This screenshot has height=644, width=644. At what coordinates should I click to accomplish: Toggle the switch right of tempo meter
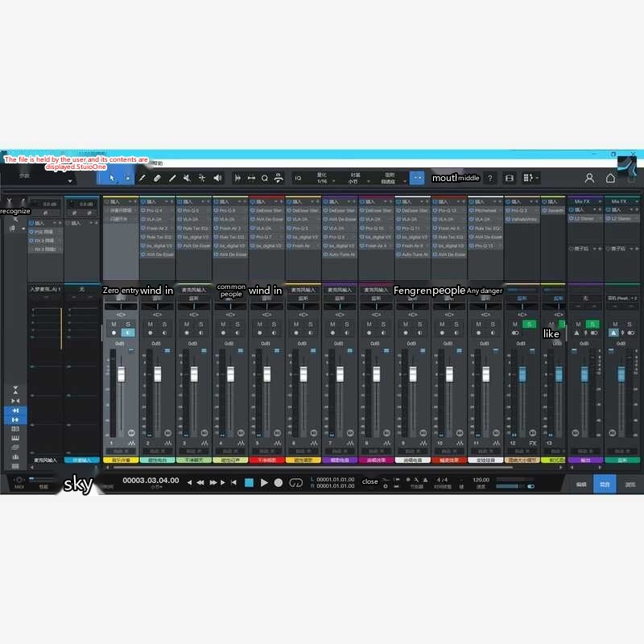530,486
